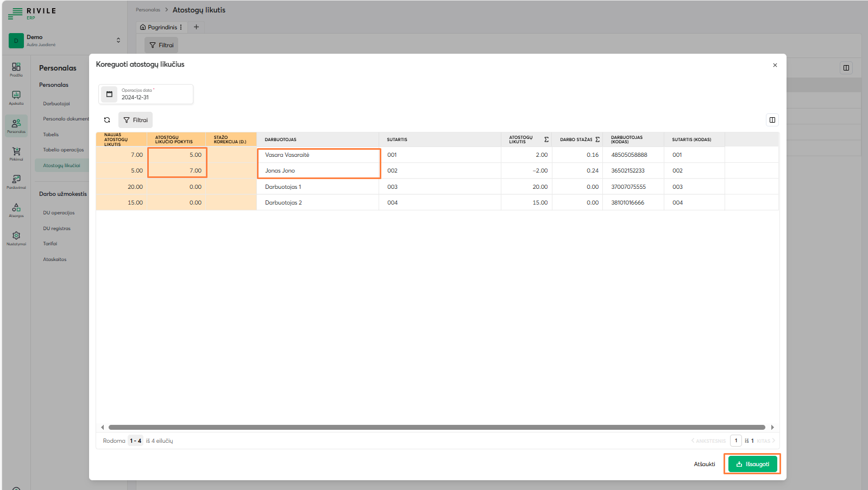868x490 pixels.
Task: Cancel with the Atšaukti button
Action: pos(705,464)
